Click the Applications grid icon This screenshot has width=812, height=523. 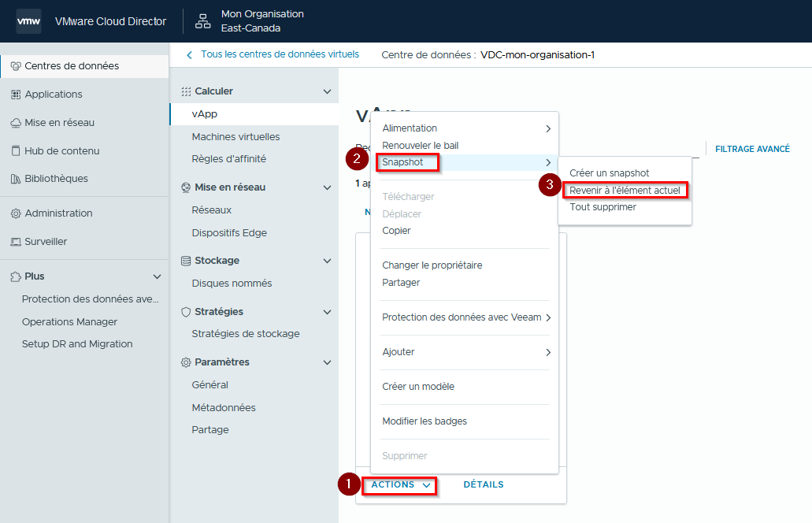(16, 95)
